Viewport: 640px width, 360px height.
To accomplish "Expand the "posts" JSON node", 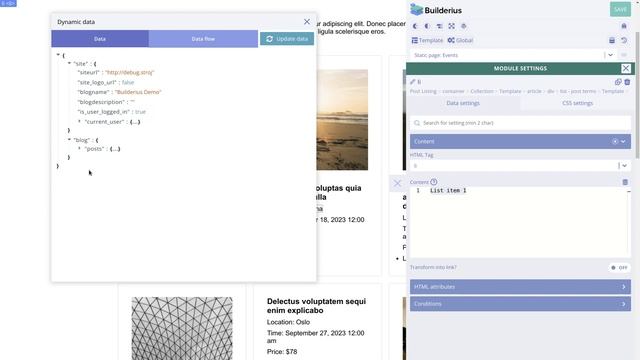I will tap(80, 149).
